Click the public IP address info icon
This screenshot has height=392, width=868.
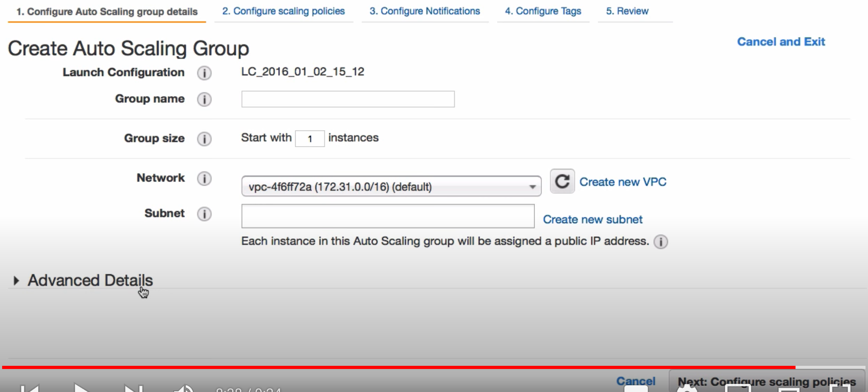tap(661, 242)
